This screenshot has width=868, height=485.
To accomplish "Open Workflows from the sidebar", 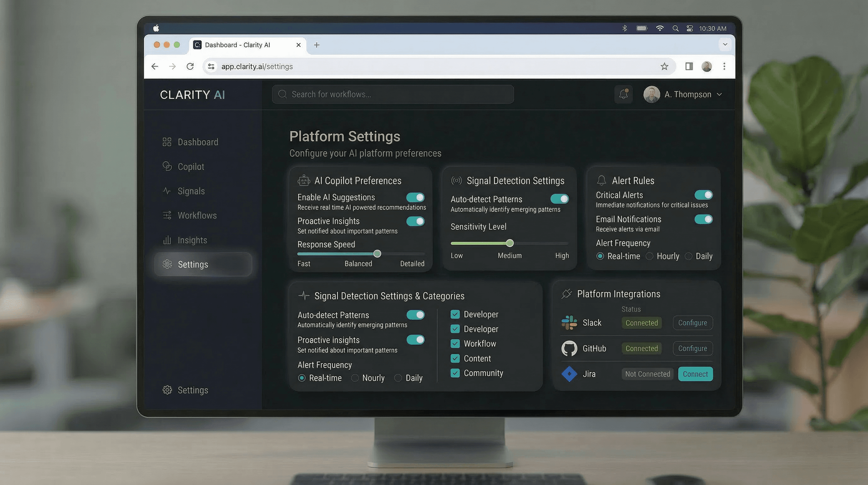I will [x=197, y=216].
